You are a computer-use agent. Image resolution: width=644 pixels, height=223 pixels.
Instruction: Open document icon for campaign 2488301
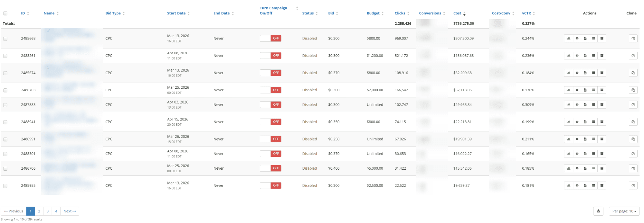coord(585,154)
